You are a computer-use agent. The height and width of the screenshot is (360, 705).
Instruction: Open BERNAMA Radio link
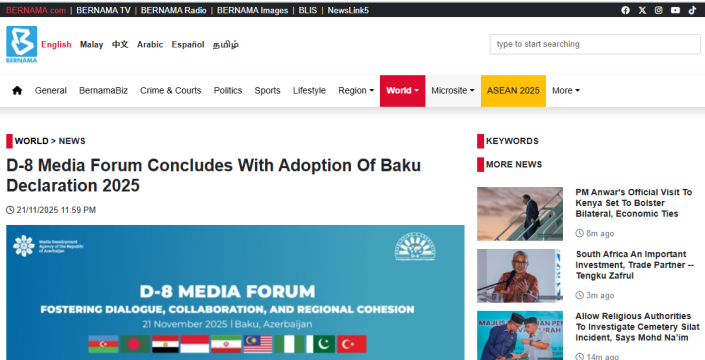tap(174, 10)
